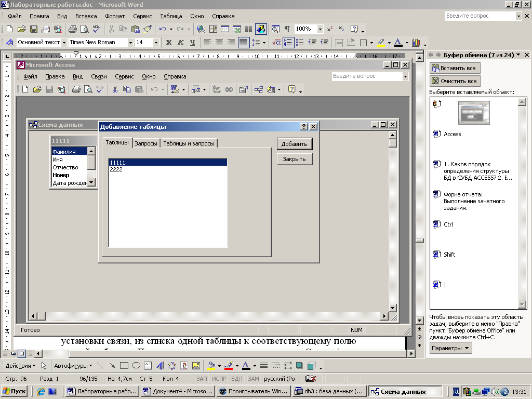This screenshot has height=399, width=532.
Task: Open style dropdown 'Основной текст'
Action: pyautogui.click(x=64, y=43)
